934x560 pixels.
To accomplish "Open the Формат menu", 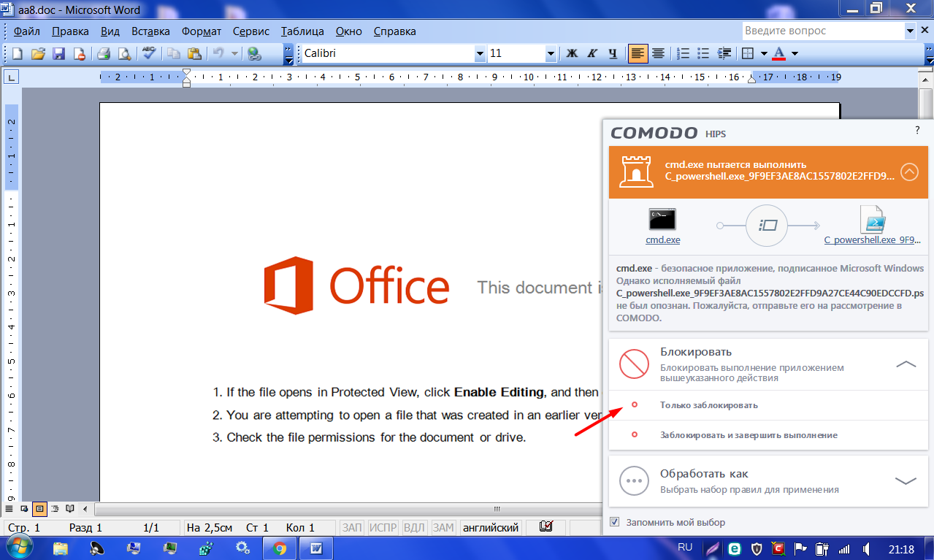I will tap(202, 31).
